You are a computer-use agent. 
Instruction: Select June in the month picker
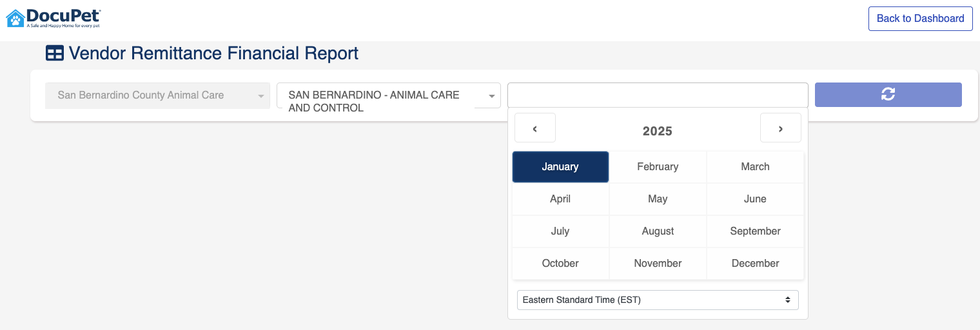pos(755,199)
